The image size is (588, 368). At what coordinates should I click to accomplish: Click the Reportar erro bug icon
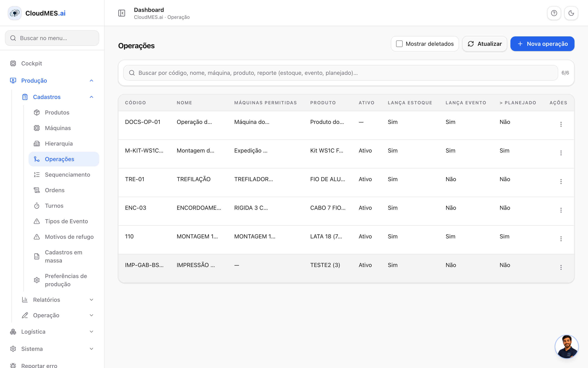13,366
